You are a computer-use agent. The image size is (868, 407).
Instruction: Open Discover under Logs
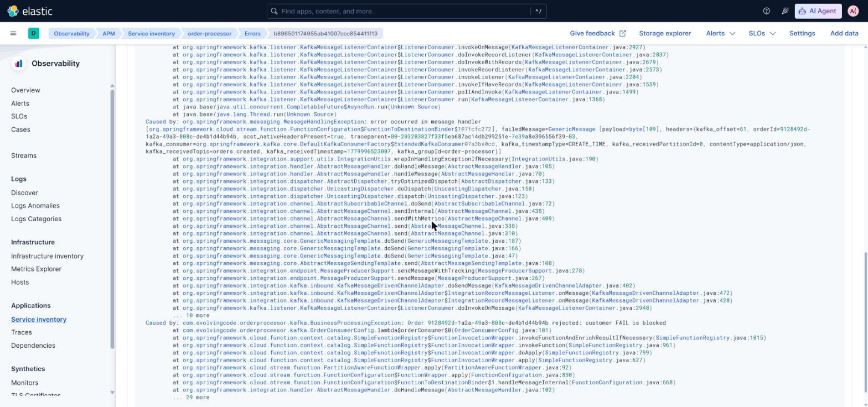pos(24,192)
